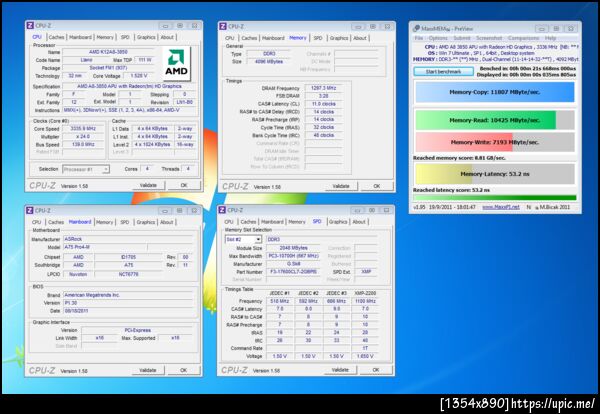Open the Processor #1 selection dropdown
Screen dimensions: 600x414
pyautogui.click(x=86, y=169)
